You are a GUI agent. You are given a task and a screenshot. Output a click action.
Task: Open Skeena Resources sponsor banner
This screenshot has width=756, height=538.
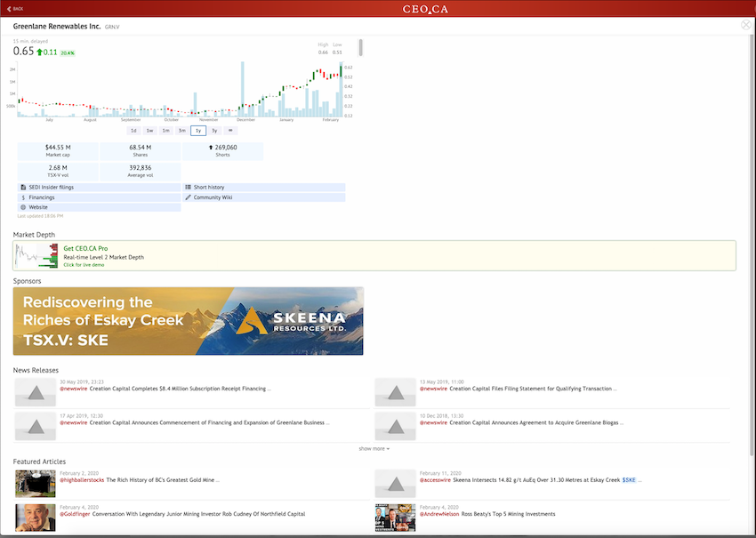(x=189, y=321)
